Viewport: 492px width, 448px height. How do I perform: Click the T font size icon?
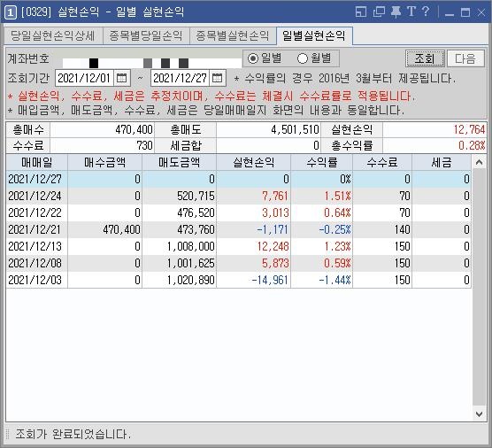tap(411, 12)
